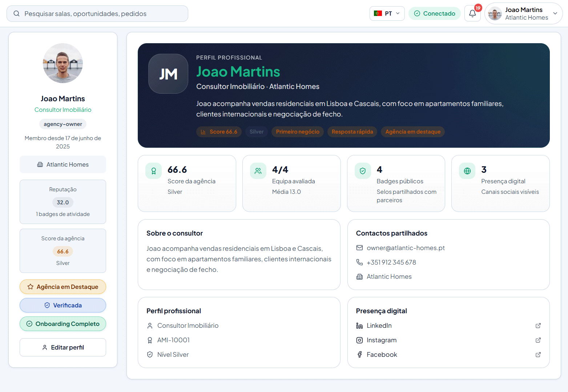
Task: Click the person icon beside Consultor Imobiliário
Action: 150,326
